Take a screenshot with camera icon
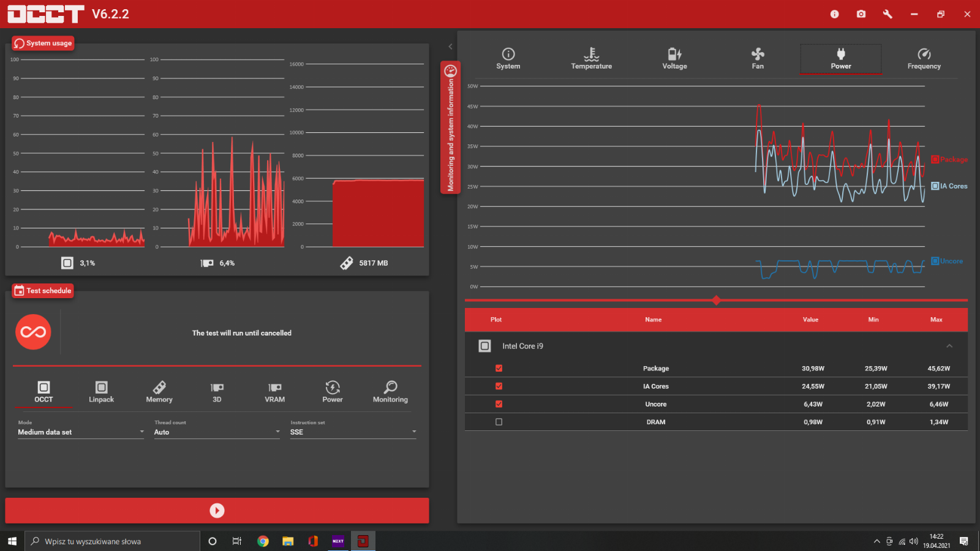Viewport: 980px width, 551px height. pyautogui.click(x=861, y=14)
